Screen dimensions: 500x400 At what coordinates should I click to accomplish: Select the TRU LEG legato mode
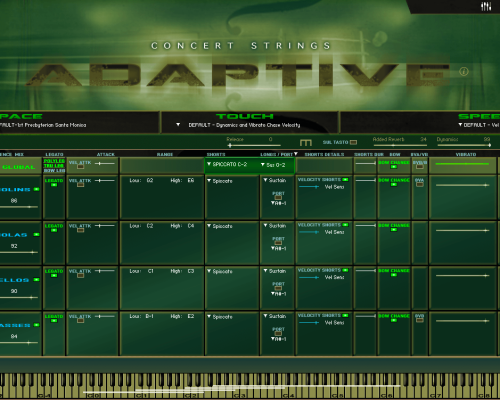[x=54, y=166]
